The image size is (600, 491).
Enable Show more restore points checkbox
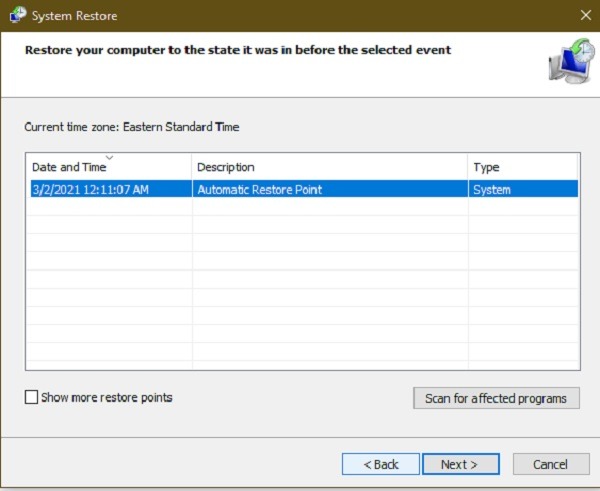click(x=31, y=397)
